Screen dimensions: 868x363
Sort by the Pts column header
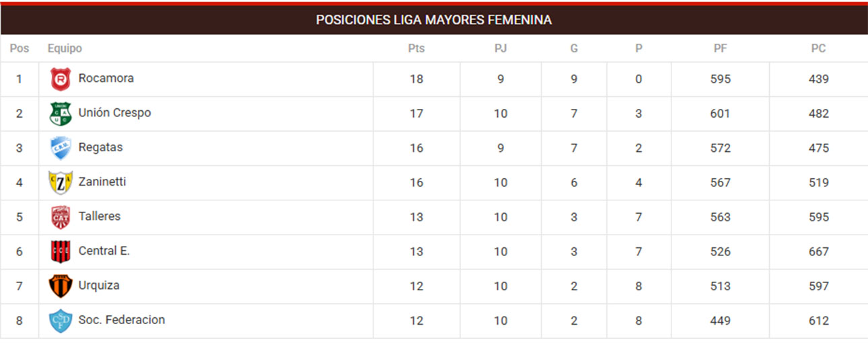tap(417, 48)
